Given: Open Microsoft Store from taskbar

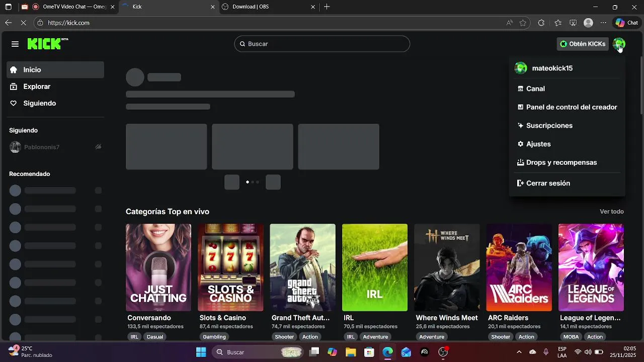Looking at the screenshot, I should 369,352.
